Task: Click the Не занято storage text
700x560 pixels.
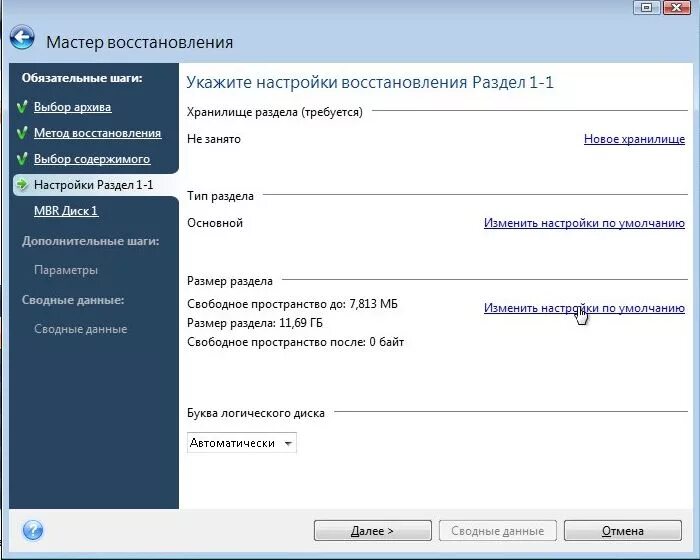Action: 214,139
